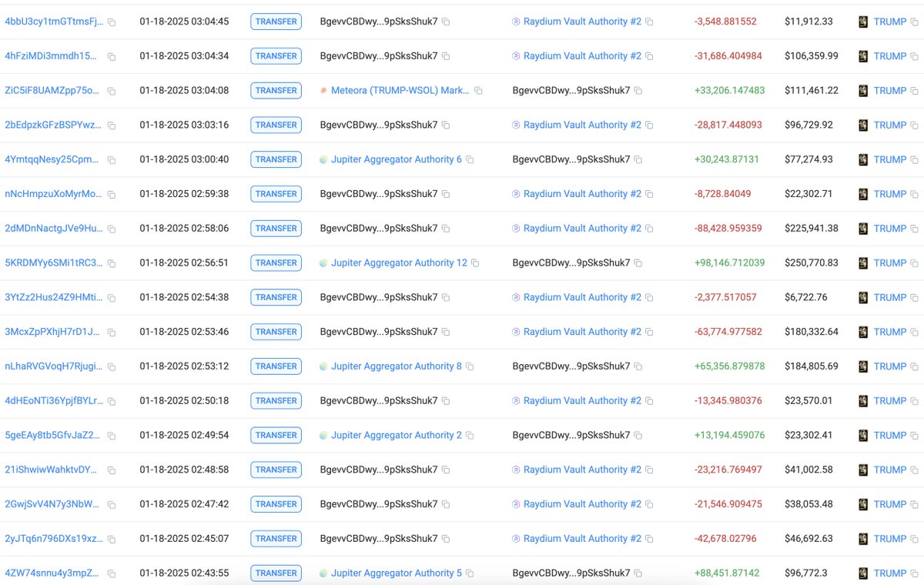Copy signature 4bbU3cy1tmGTtmsFj with its copy icon
This screenshot has height=585, width=924.
pyautogui.click(x=112, y=22)
